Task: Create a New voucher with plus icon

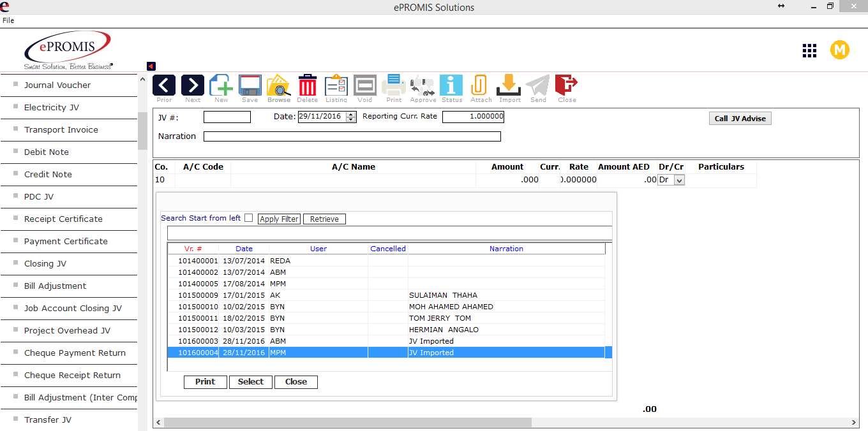Action: click(221, 85)
